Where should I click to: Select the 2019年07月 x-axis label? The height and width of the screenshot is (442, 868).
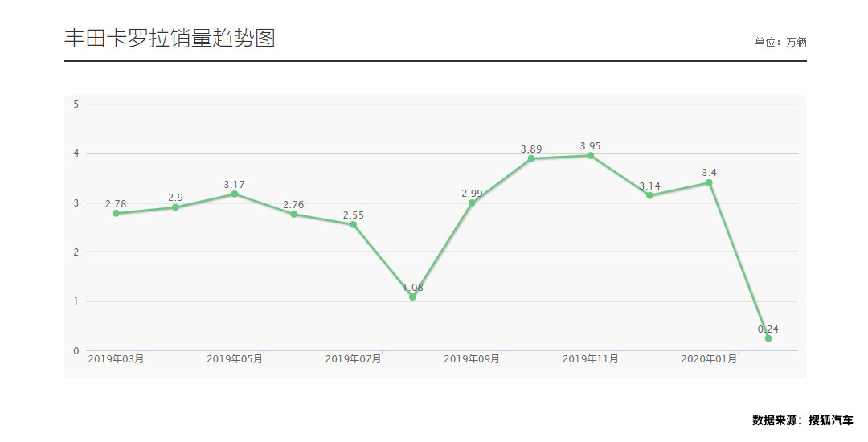tap(353, 359)
